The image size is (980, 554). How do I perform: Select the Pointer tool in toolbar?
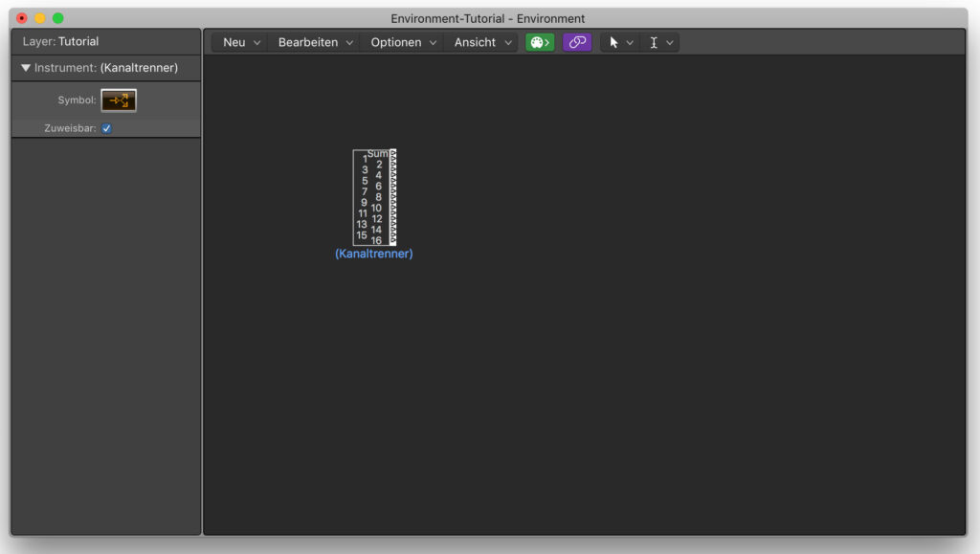[x=613, y=42]
